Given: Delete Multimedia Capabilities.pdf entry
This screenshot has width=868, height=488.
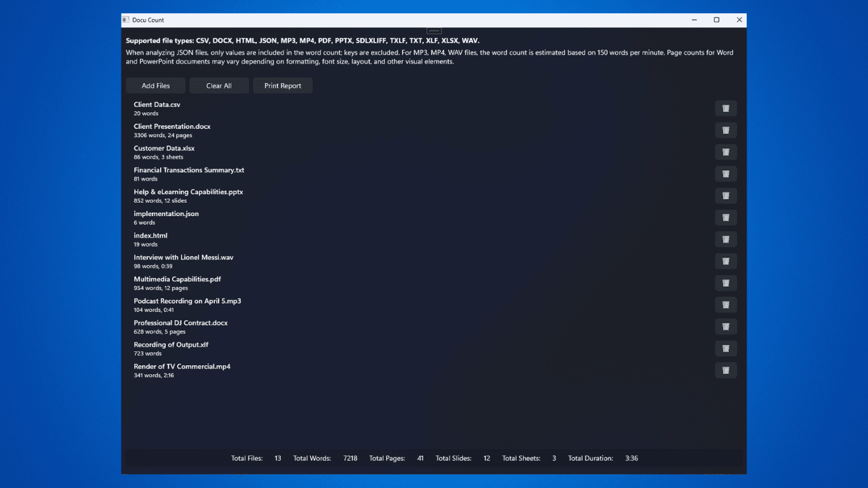Looking at the screenshot, I should pos(726,283).
